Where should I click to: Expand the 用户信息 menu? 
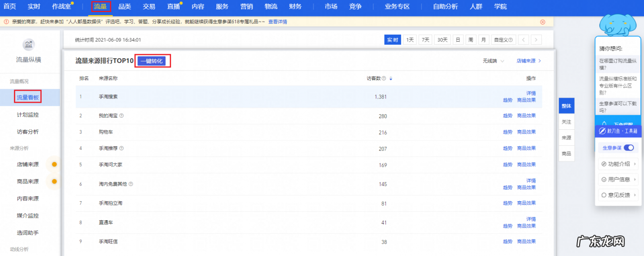tap(618, 179)
